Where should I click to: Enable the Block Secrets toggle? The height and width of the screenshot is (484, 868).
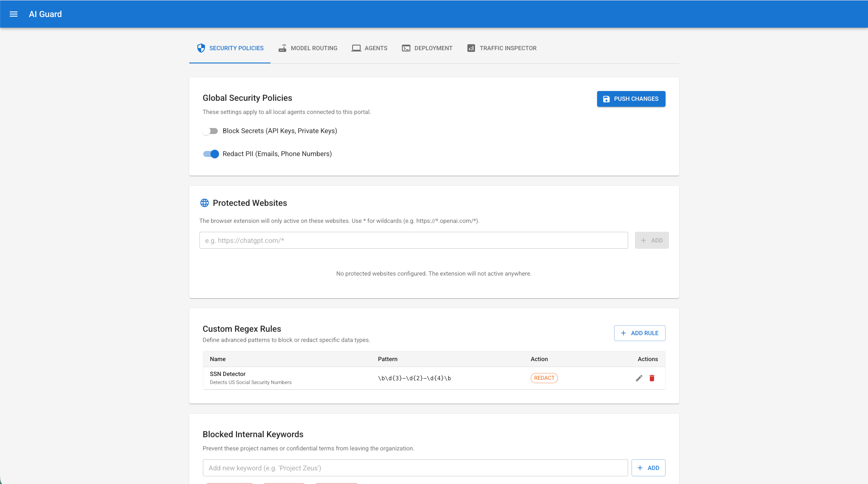tap(210, 131)
